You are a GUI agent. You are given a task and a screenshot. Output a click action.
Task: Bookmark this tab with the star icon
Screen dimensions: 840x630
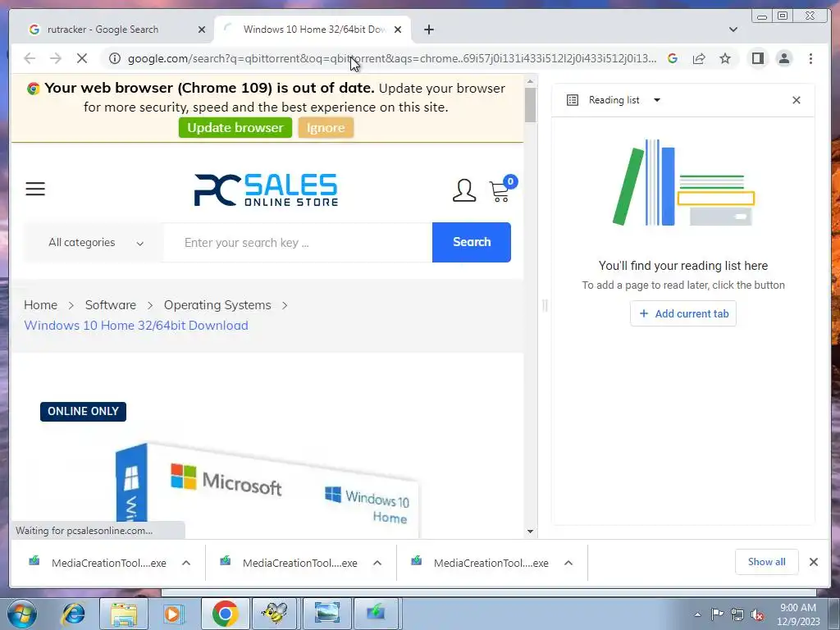coord(725,58)
